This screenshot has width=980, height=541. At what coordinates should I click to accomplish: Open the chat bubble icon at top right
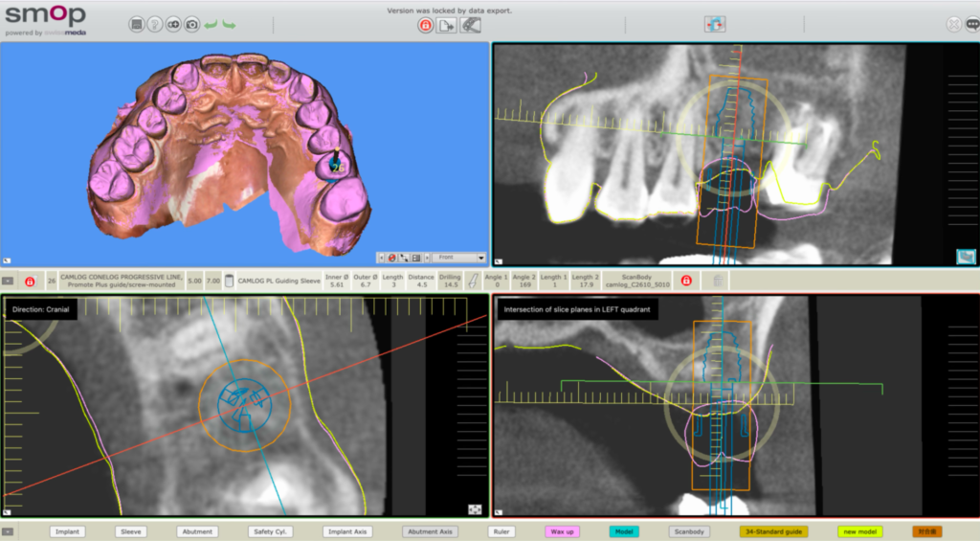coord(971,25)
